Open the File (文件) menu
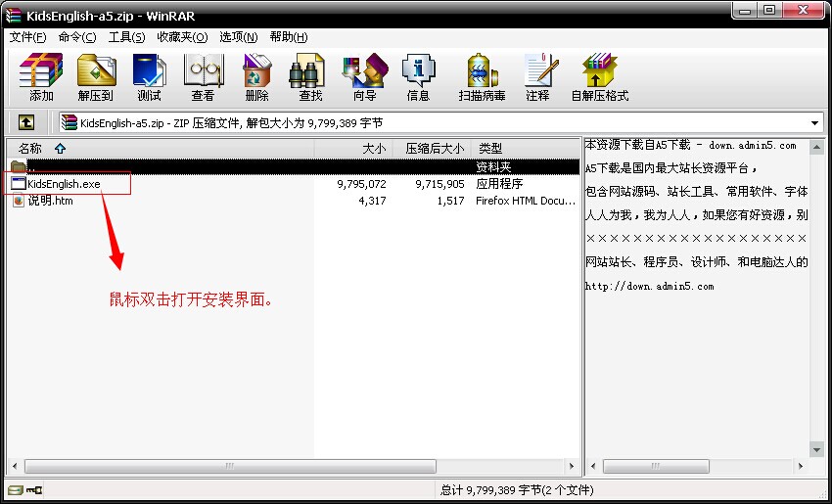 [x=28, y=36]
